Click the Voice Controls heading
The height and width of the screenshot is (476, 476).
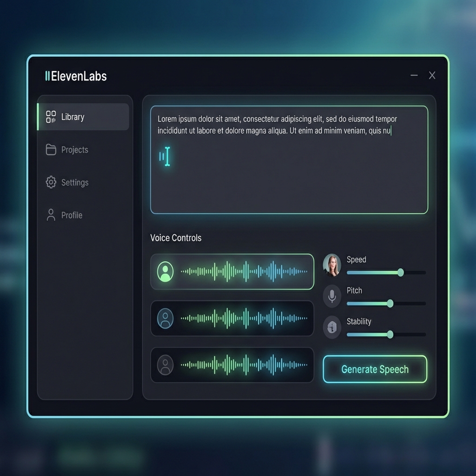tap(176, 238)
